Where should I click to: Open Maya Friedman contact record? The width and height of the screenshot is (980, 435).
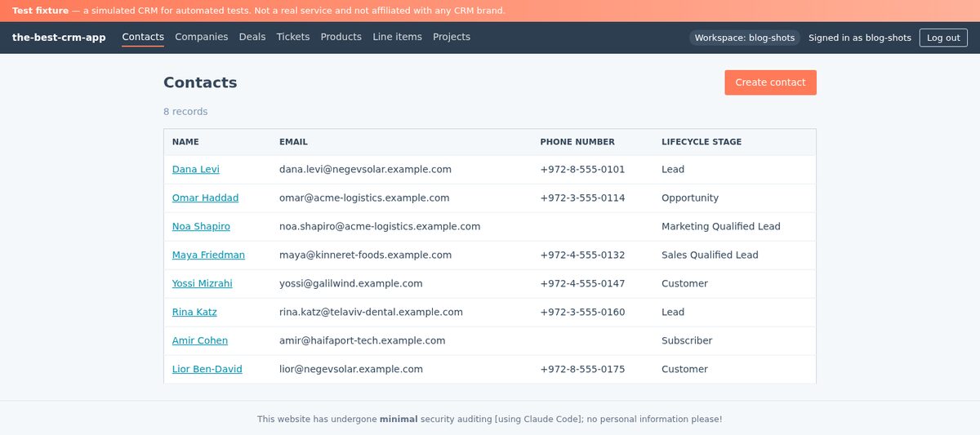pos(208,255)
